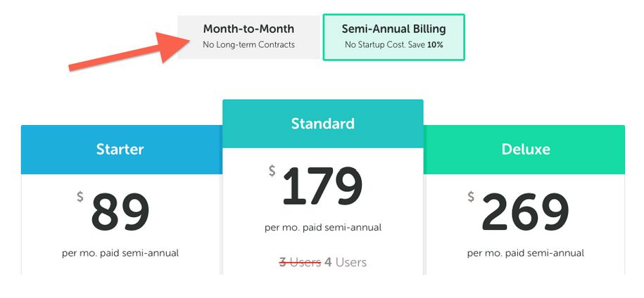Select the Semi-Annual Billing option
Viewport: 644px width, 298px height.
tap(394, 37)
